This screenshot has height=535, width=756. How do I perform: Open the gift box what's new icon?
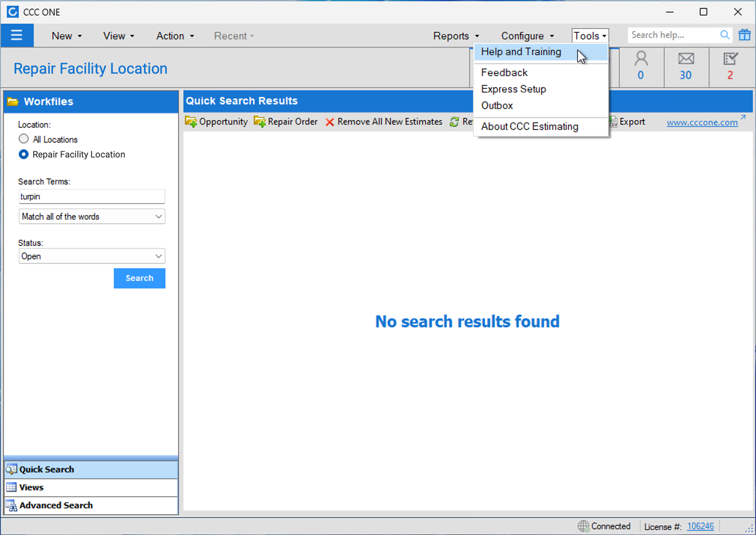[x=744, y=35]
